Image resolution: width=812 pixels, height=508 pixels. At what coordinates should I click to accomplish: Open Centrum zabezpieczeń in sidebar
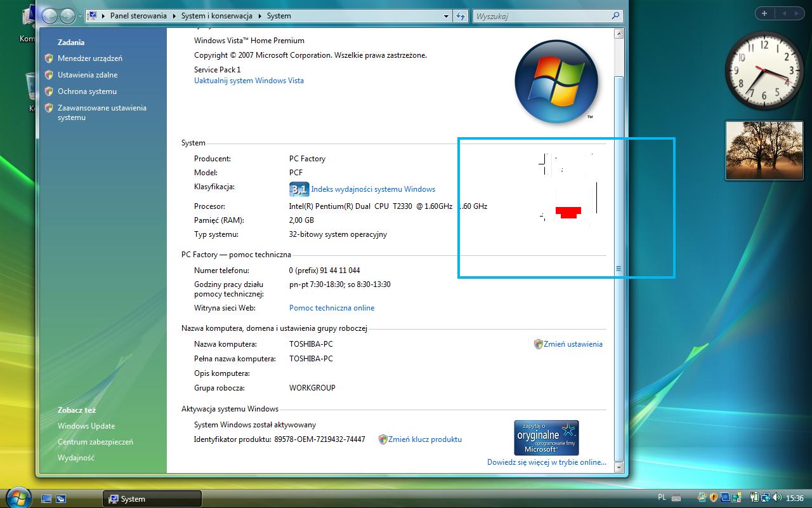(x=95, y=442)
